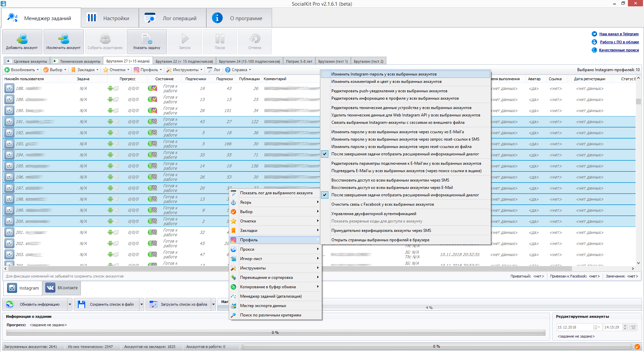Click Android device icon in row 191
Image resolution: width=644 pixels, height=352 pixels.
click(110, 122)
